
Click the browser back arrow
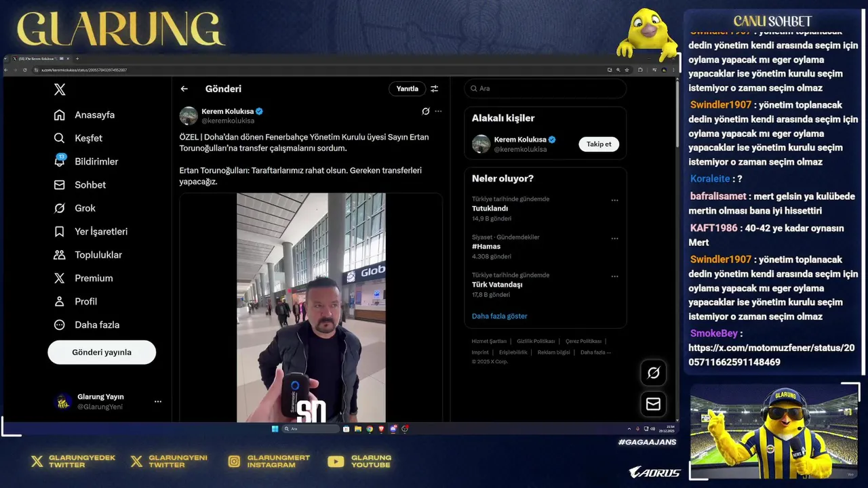7,70
